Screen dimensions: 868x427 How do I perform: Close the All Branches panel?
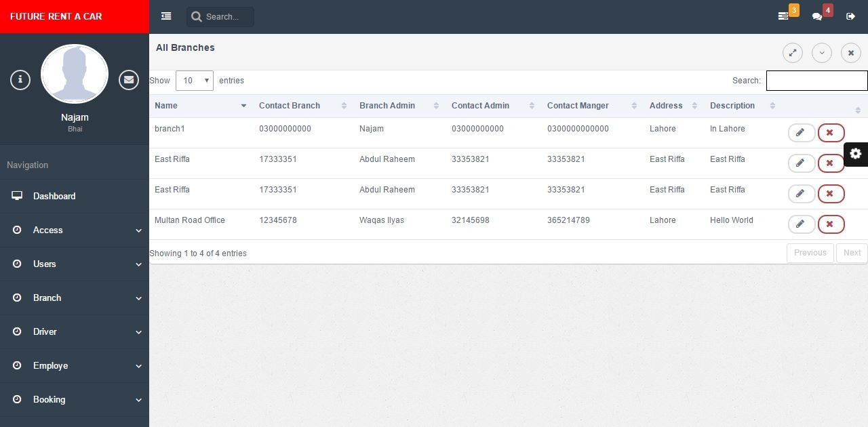850,53
